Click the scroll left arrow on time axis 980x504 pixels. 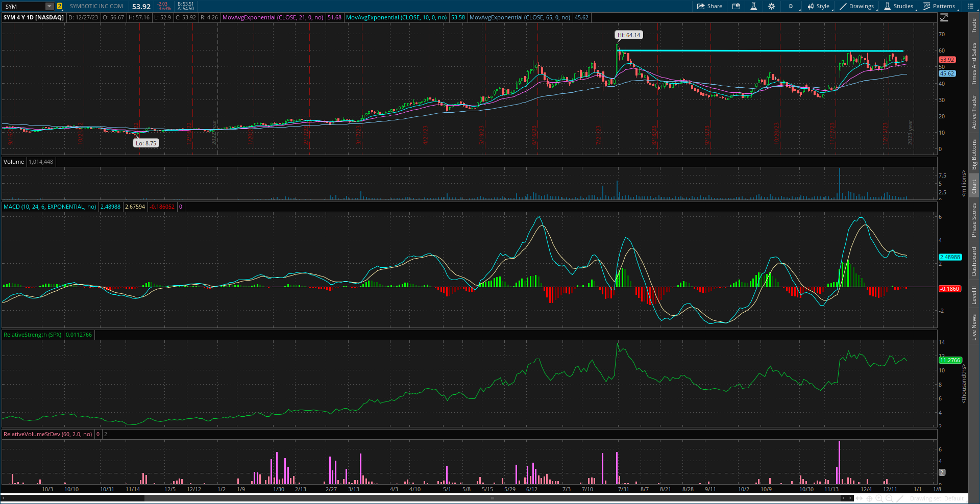[844, 498]
